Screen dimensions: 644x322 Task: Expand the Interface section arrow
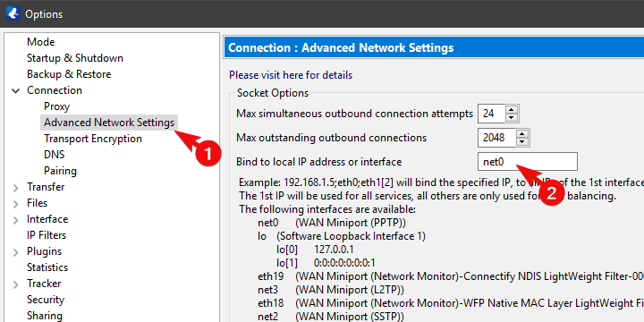[15, 220]
